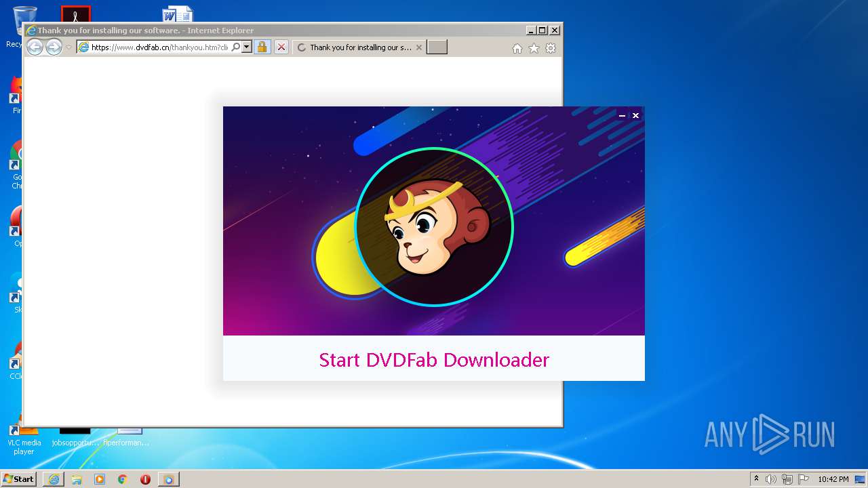
Task: Open Opera from the taskbar
Action: (145, 479)
